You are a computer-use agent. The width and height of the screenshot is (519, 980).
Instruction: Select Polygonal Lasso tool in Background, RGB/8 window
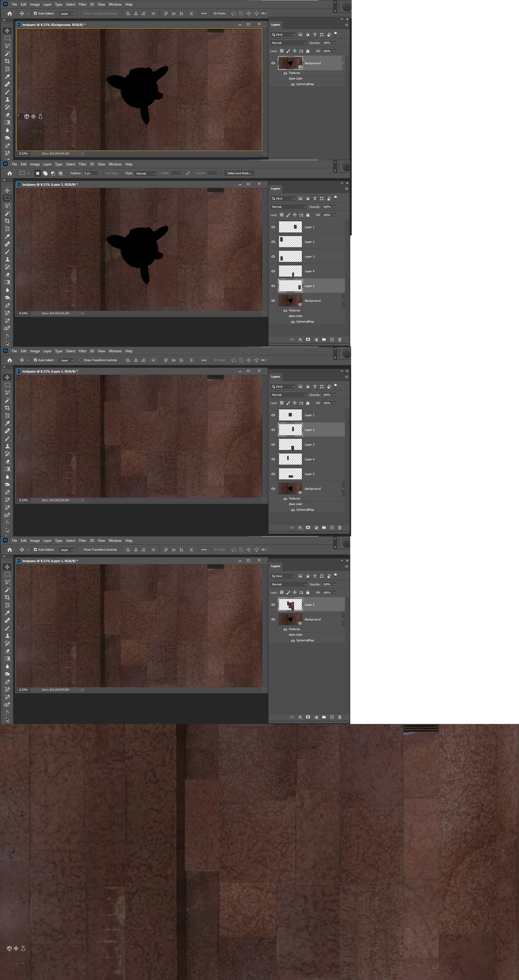pyautogui.click(x=7, y=46)
